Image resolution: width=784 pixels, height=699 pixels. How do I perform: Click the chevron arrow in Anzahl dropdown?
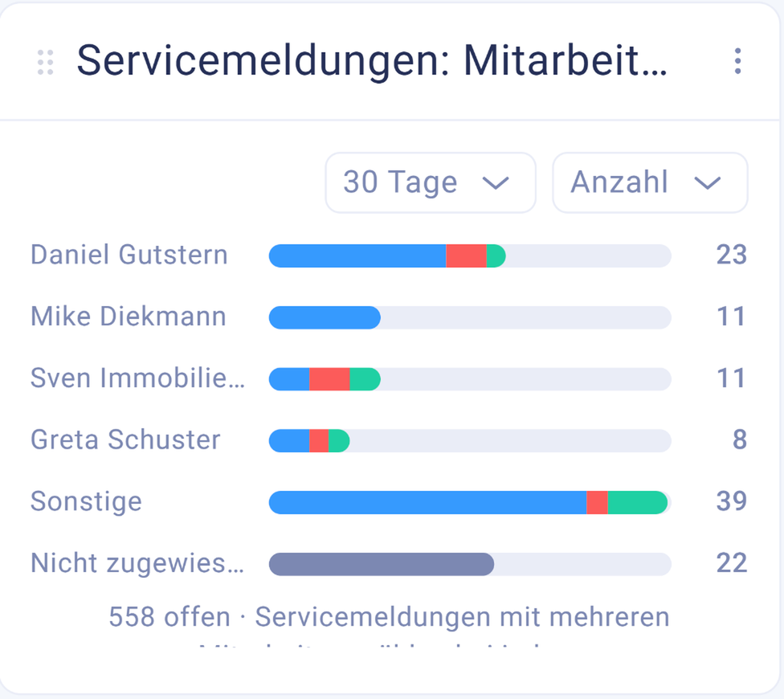(708, 183)
